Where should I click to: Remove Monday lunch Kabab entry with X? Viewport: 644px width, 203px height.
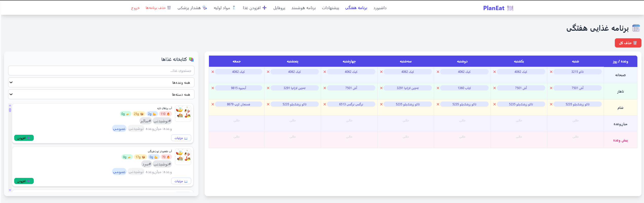[438, 88]
